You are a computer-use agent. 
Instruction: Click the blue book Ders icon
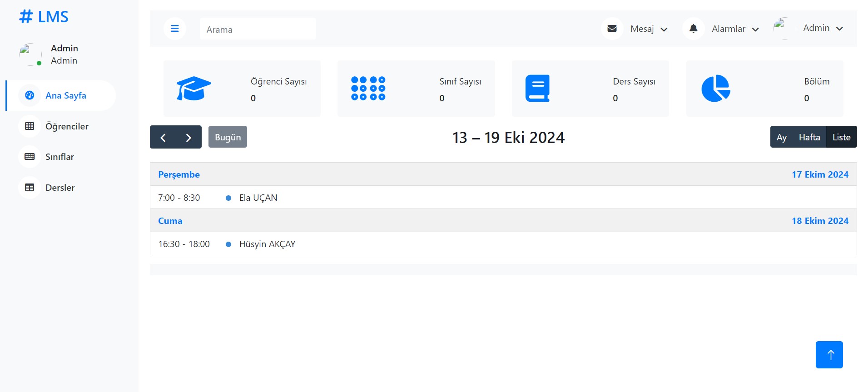click(x=537, y=89)
